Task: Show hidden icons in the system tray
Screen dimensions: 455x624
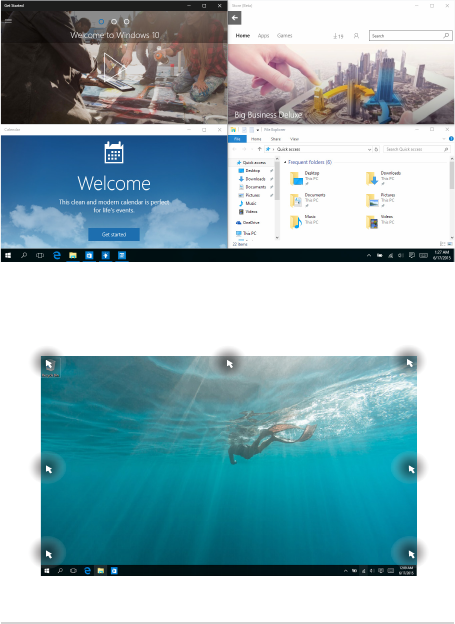Action: click(x=369, y=255)
